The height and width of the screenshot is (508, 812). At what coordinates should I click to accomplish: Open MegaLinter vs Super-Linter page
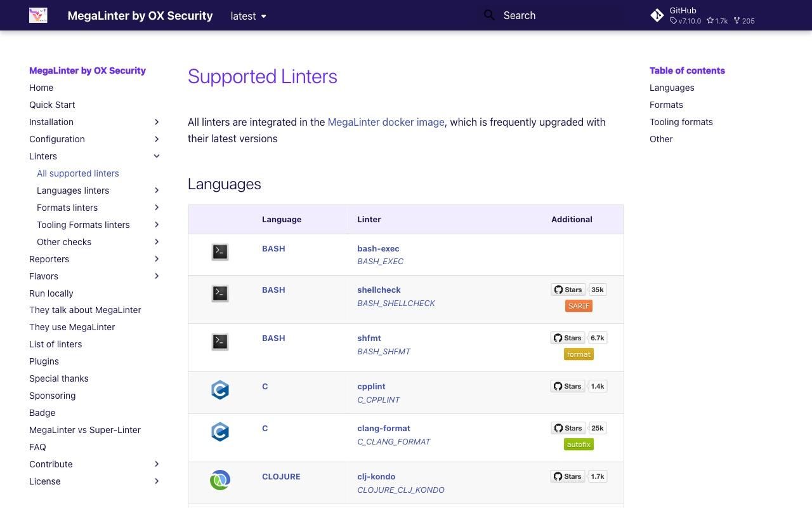tap(85, 430)
